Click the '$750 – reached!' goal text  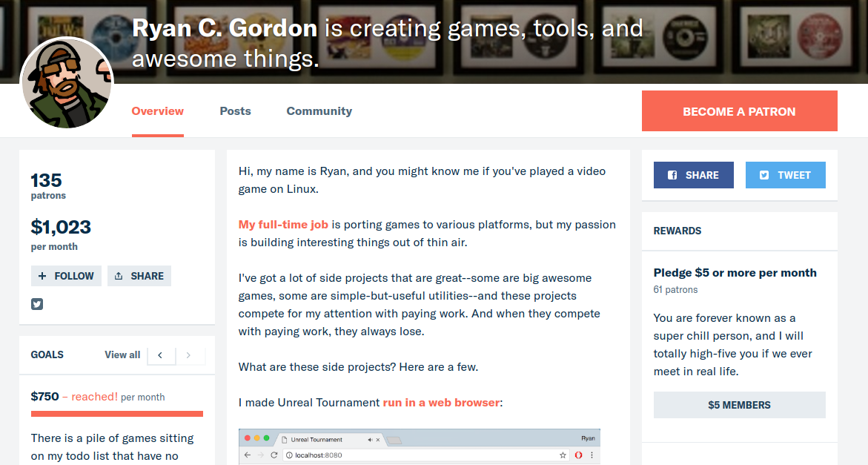74,396
